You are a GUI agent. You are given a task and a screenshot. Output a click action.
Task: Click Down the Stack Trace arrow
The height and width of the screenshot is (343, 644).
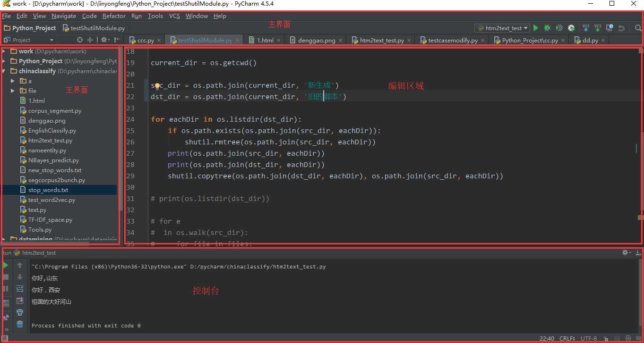click(x=20, y=277)
